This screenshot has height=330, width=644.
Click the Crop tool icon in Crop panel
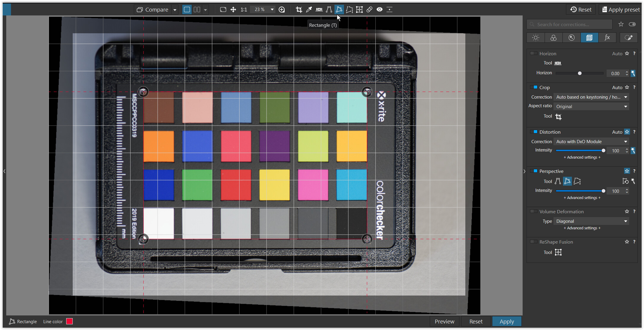tap(558, 117)
